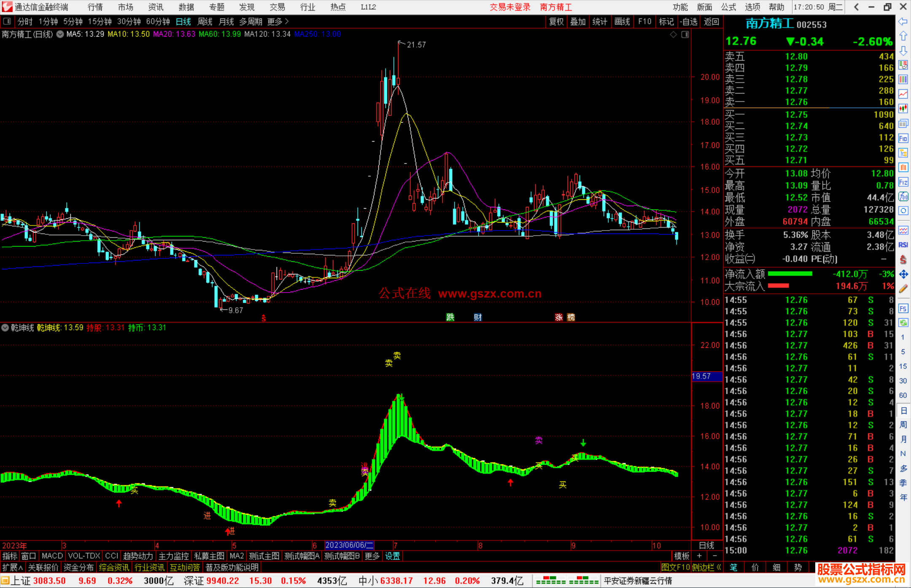This screenshot has height=588, width=911.
Task: Select the pencil drawing icon in sidebar
Action: click(903, 289)
